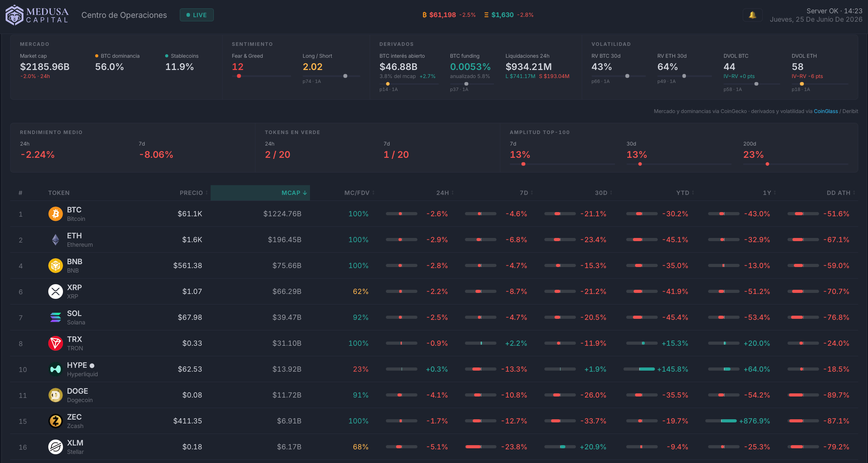Click the Dogecoin token icon
868x463 pixels.
[x=56, y=395]
